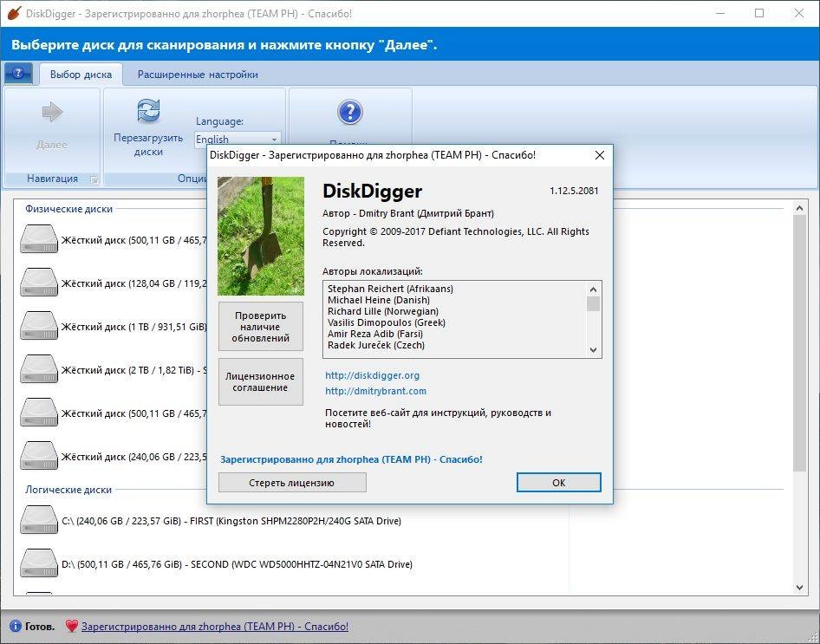Select Stephan Reichert (Afrikaans) in the list
Screen dimensions: 820x644
click(390, 289)
